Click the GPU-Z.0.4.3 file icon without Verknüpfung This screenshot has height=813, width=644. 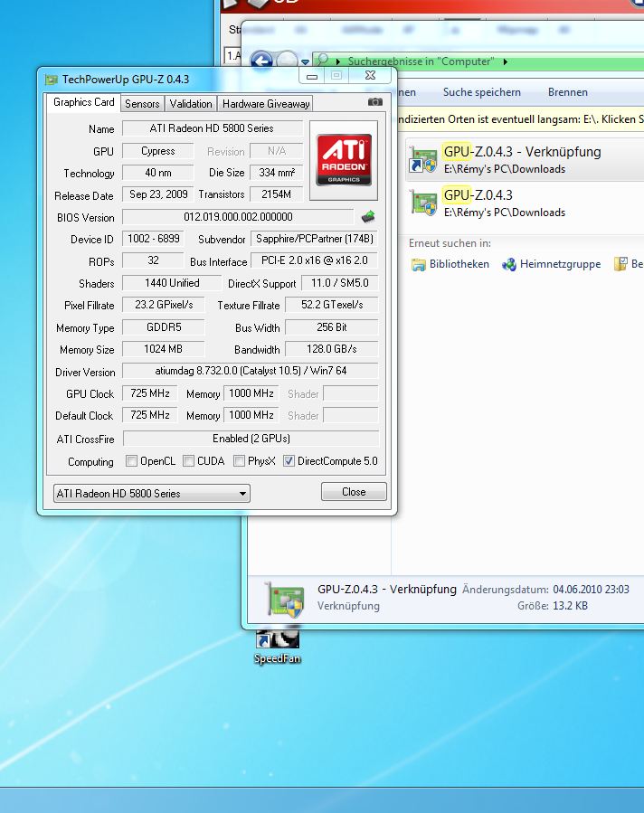click(423, 203)
